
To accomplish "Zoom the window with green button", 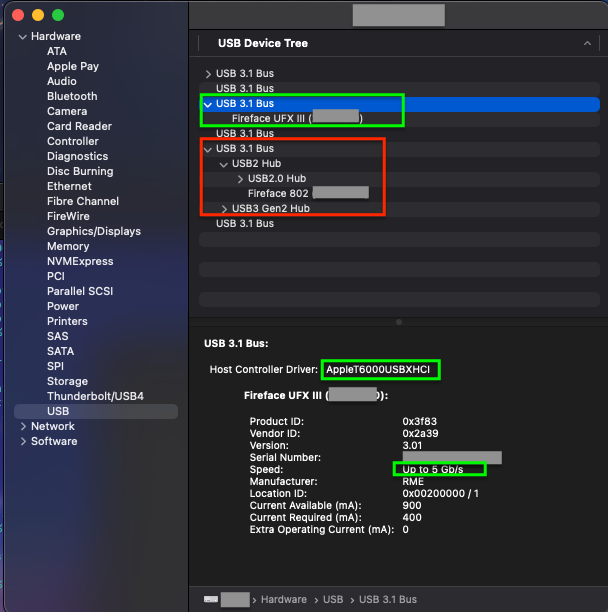I will pyautogui.click(x=58, y=15).
